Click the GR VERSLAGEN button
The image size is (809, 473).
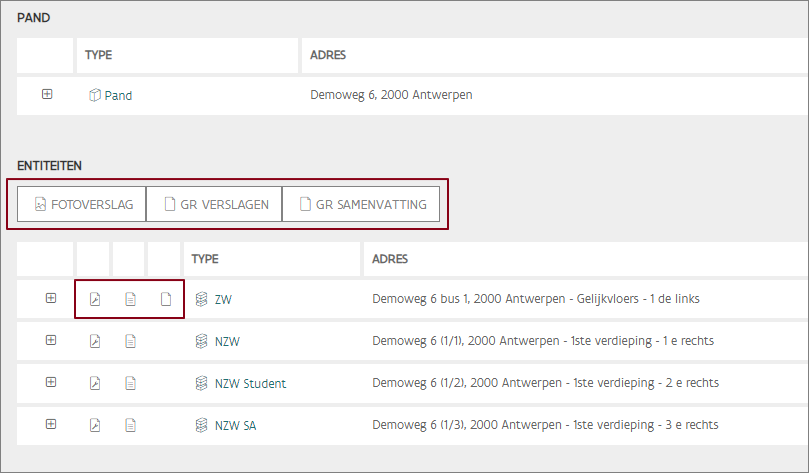click(x=215, y=204)
